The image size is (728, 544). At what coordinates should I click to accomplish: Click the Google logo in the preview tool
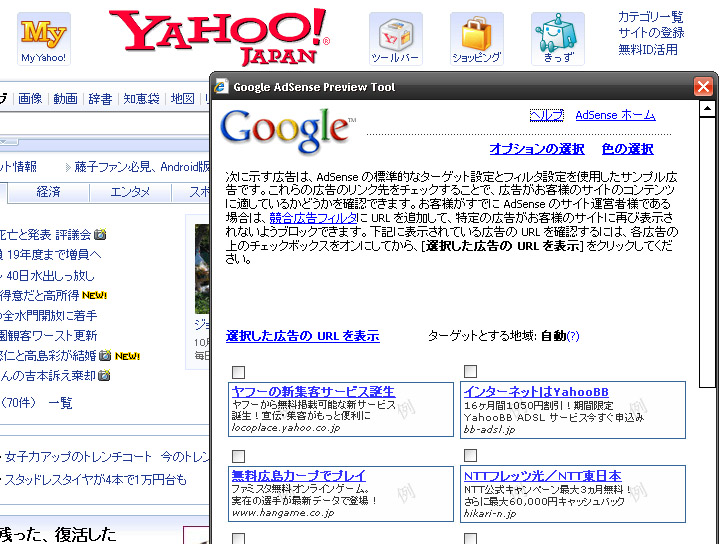coord(288,130)
